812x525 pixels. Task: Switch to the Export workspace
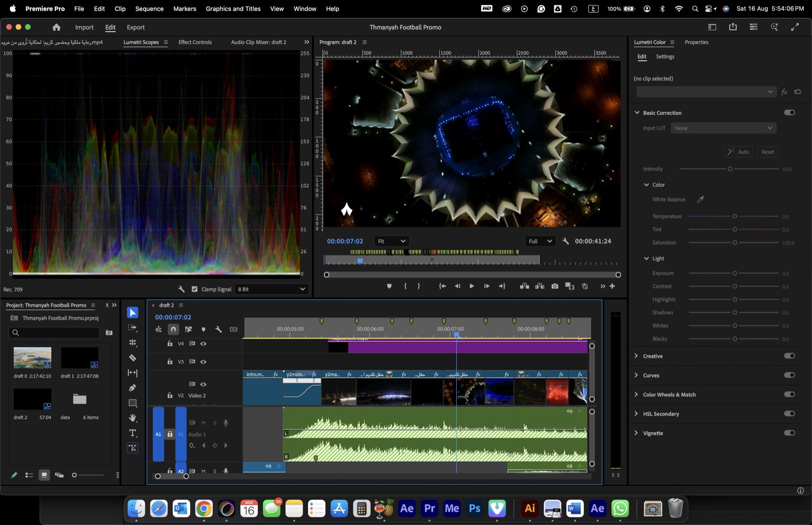[136, 27]
